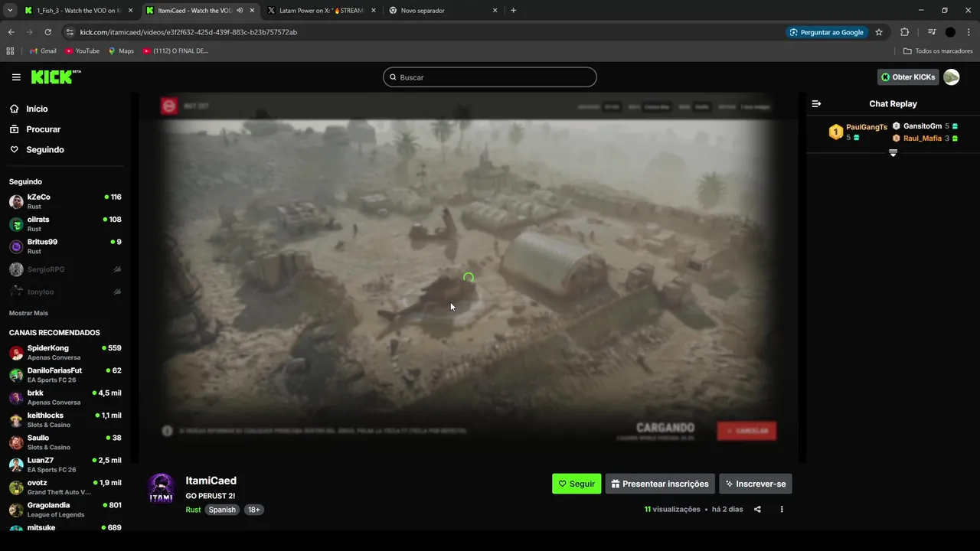The image size is (980, 551).
Task: Click the Seguir follow button
Action: [577, 484]
